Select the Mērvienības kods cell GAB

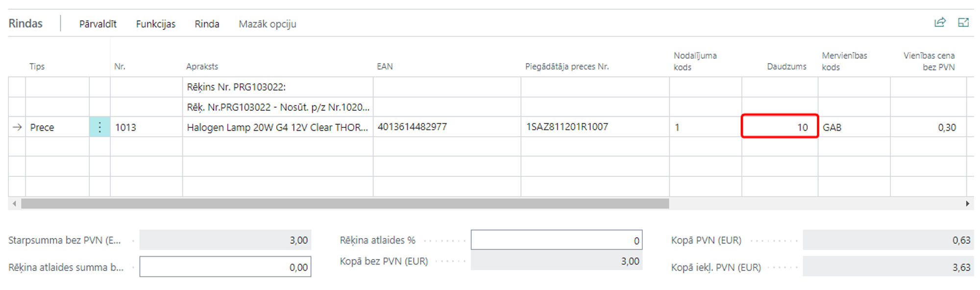(x=853, y=127)
